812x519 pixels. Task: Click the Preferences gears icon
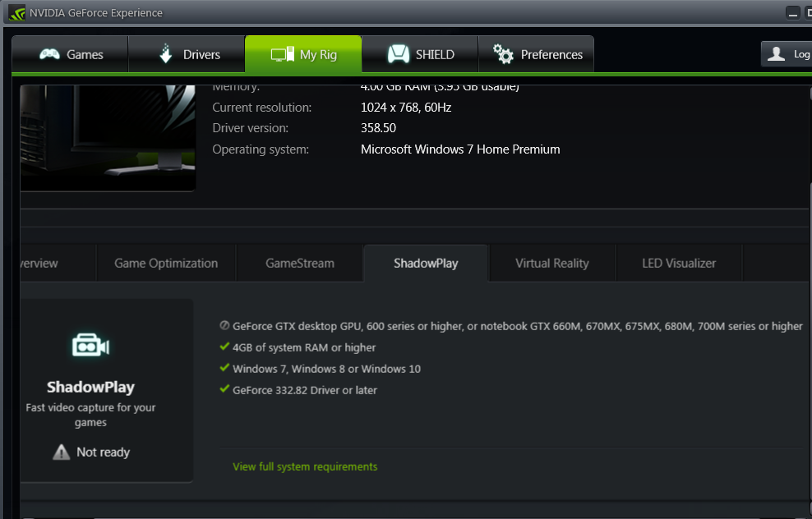tap(503, 54)
